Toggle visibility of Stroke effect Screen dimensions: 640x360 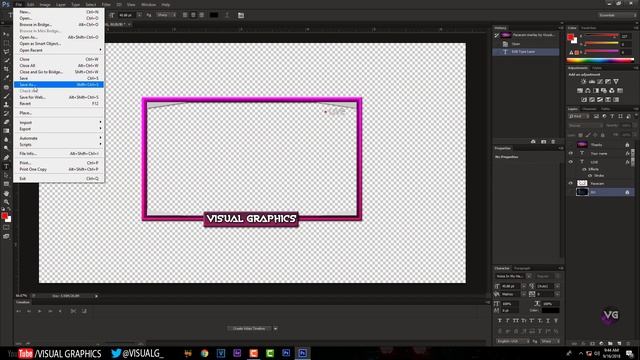590,176
